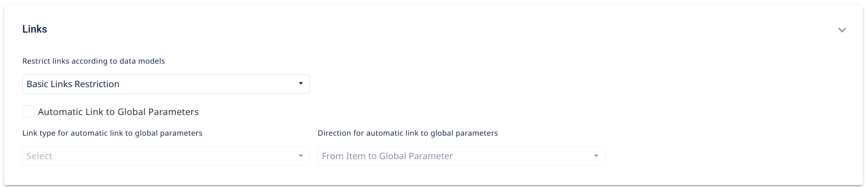This screenshot has height=187, width=868.
Task: Open the Direction for automatic link dropdown
Action: click(461, 156)
